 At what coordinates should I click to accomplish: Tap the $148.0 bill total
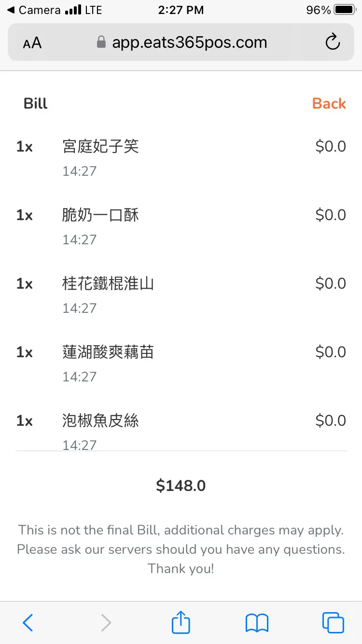(181, 486)
